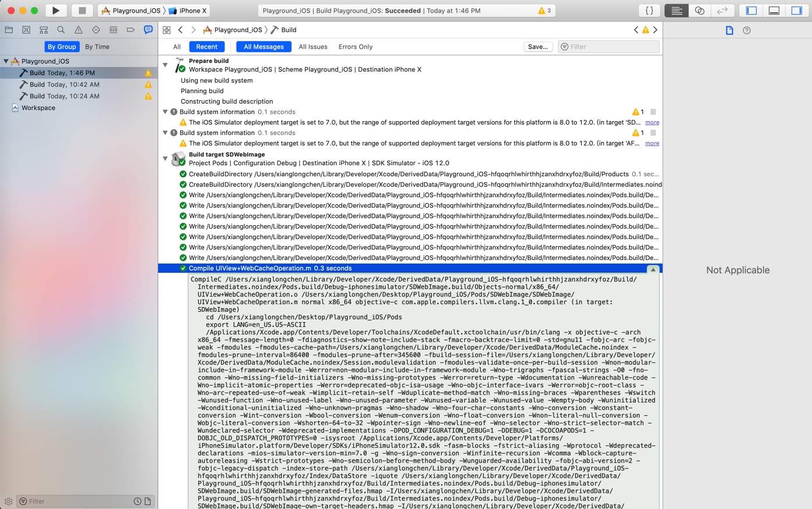This screenshot has height=509, width=812.
Task: Open the Assistant editor interlocking circles
Action: click(x=699, y=10)
